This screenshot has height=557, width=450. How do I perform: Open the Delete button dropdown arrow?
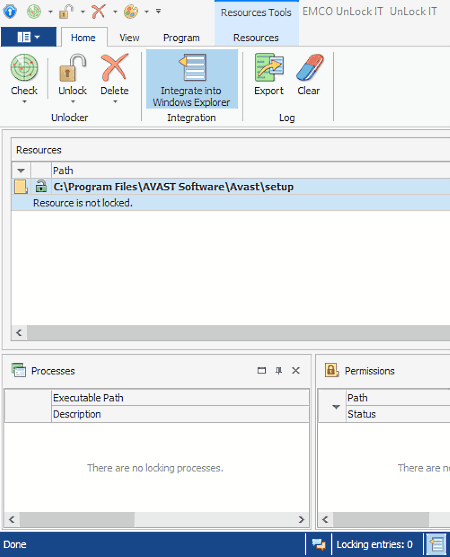[115, 102]
